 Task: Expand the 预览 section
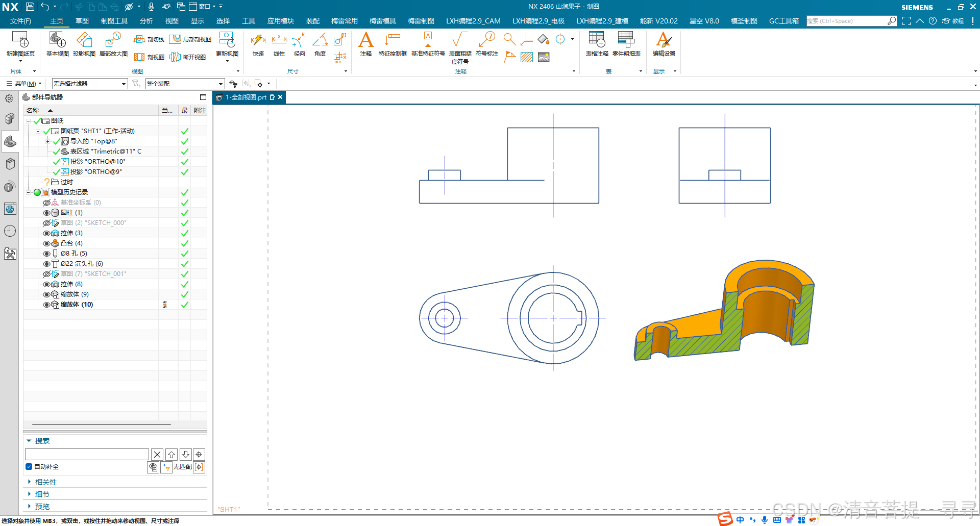coord(29,507)
